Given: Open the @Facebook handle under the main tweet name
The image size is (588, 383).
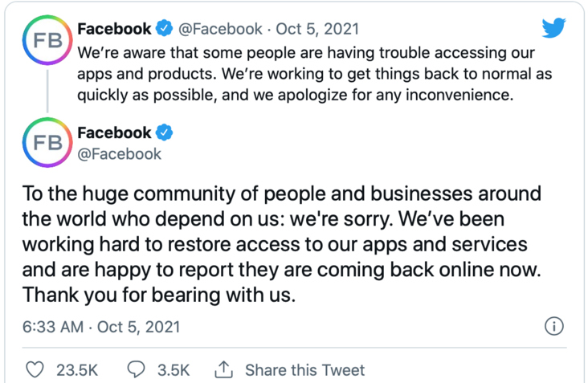Looking at the screenshot, I should point(119,153).
